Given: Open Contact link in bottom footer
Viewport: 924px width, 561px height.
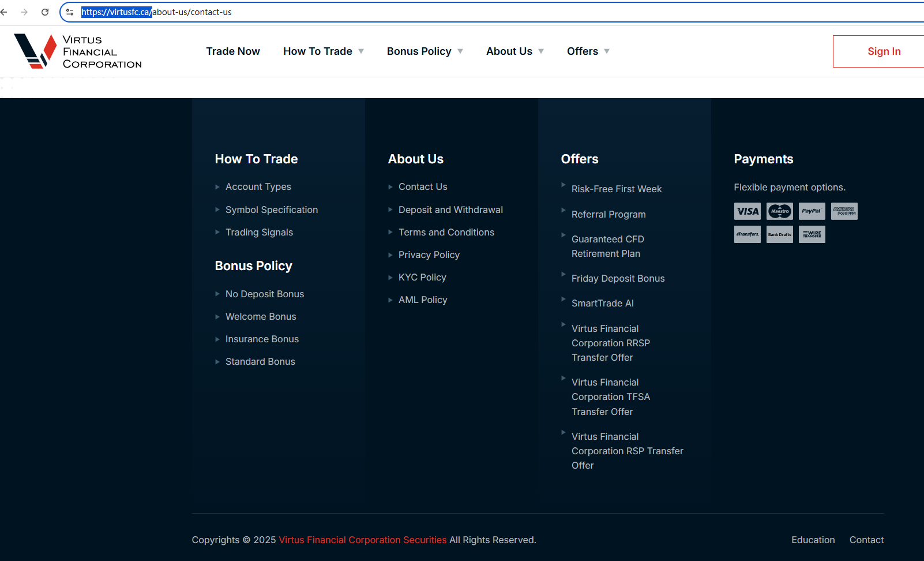Looking at the screenshot, I should [866, 540].
